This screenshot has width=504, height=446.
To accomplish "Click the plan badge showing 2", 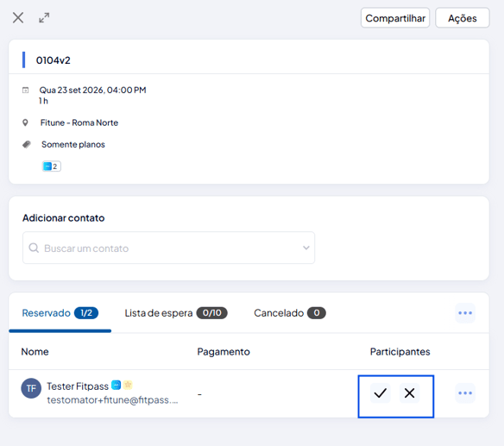I will tap(52, 166).
